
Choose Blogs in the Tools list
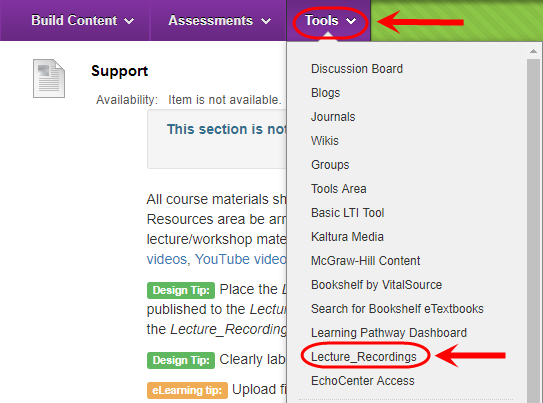click(x=326, y=93)
